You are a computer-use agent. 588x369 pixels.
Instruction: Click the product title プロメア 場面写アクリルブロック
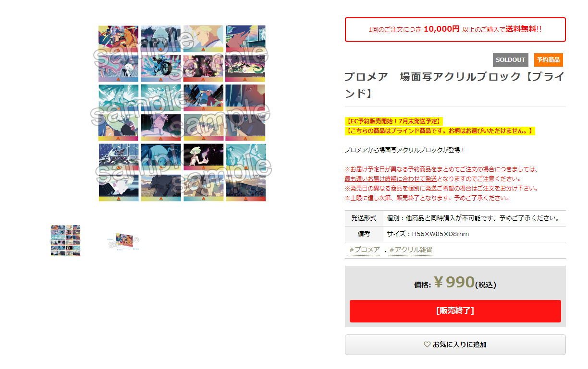pos(455,84)
